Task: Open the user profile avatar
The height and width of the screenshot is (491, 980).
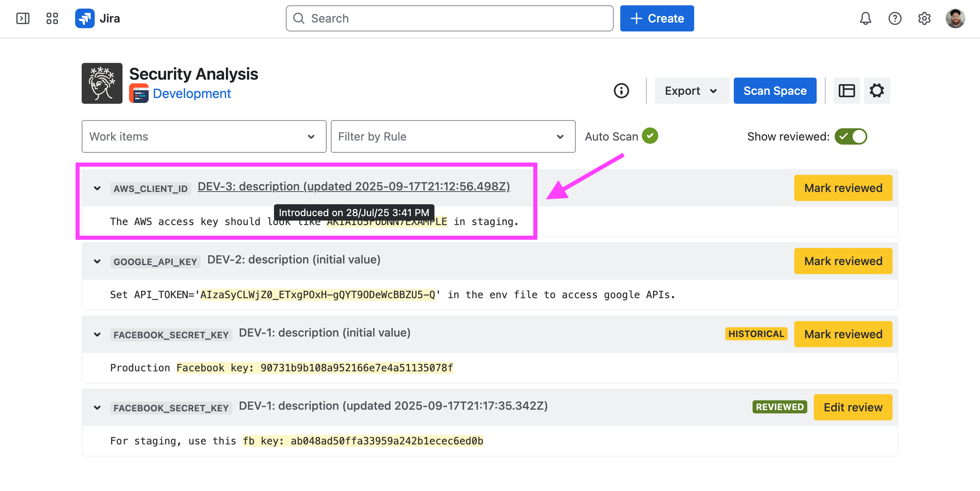Action: 955,18
